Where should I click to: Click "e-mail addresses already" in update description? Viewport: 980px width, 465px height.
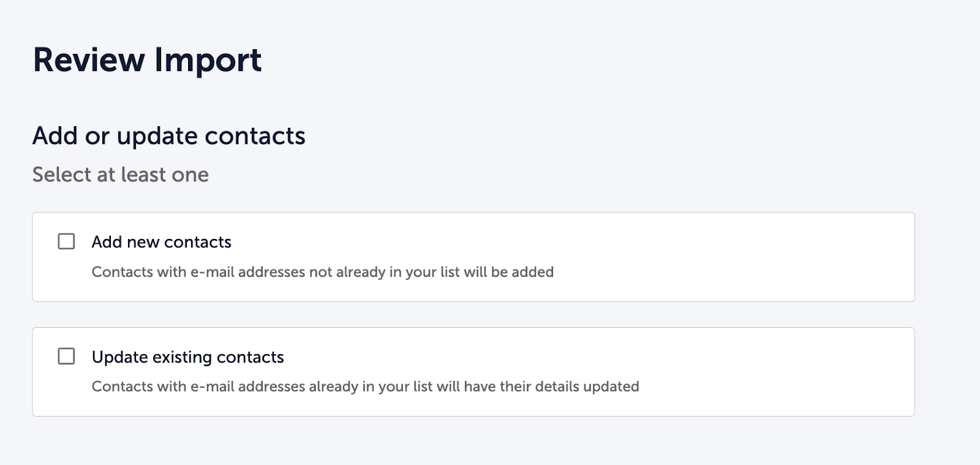274,387
